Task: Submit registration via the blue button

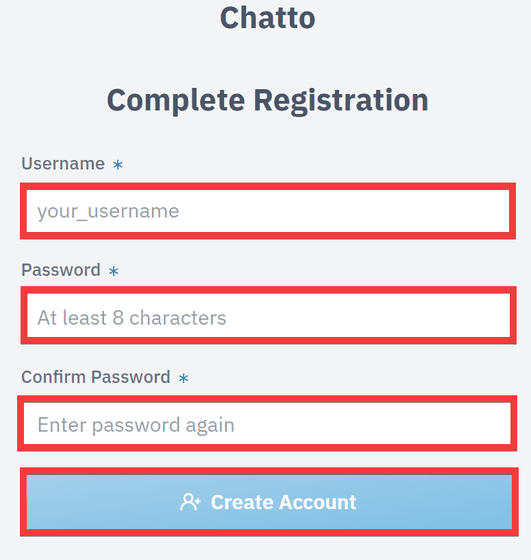Action: click(269, 502)
